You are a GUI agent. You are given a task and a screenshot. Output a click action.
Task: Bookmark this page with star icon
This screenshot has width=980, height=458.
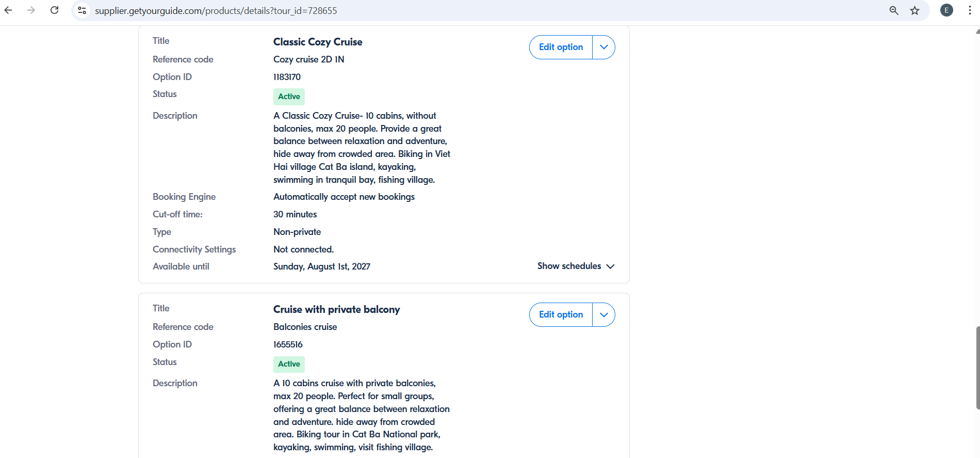pyautogui.click(x=914, y=10)
